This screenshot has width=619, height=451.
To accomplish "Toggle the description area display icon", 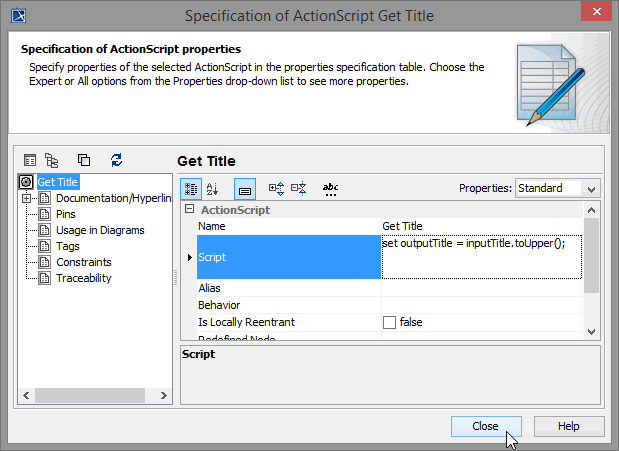I will (x=245, y=188).
